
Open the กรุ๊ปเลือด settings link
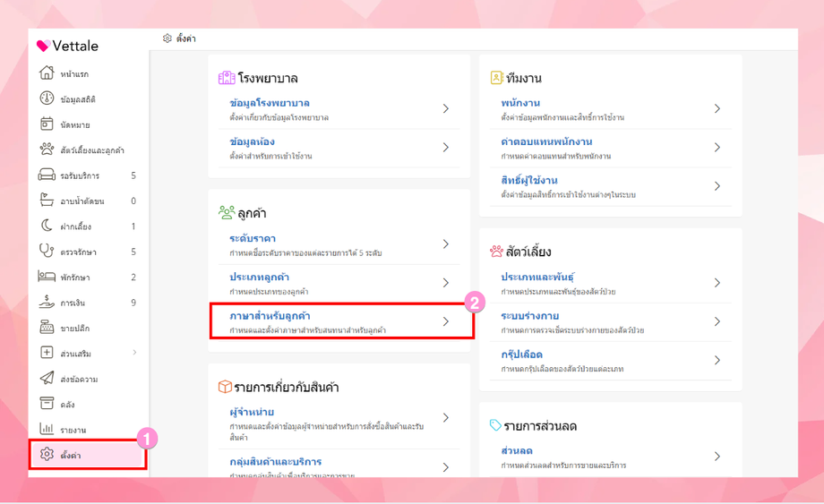tap(522, 355)
